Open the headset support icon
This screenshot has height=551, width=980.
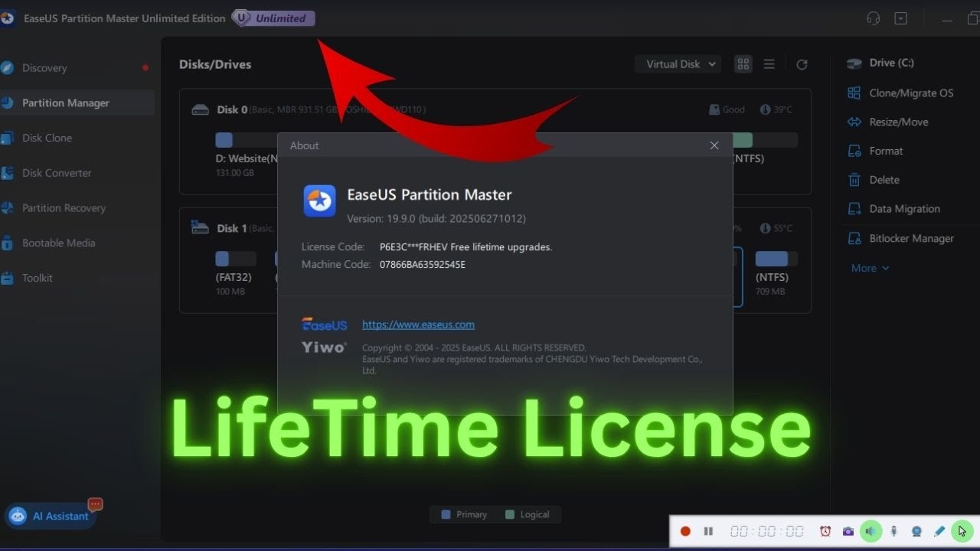(x=873, y=18)
